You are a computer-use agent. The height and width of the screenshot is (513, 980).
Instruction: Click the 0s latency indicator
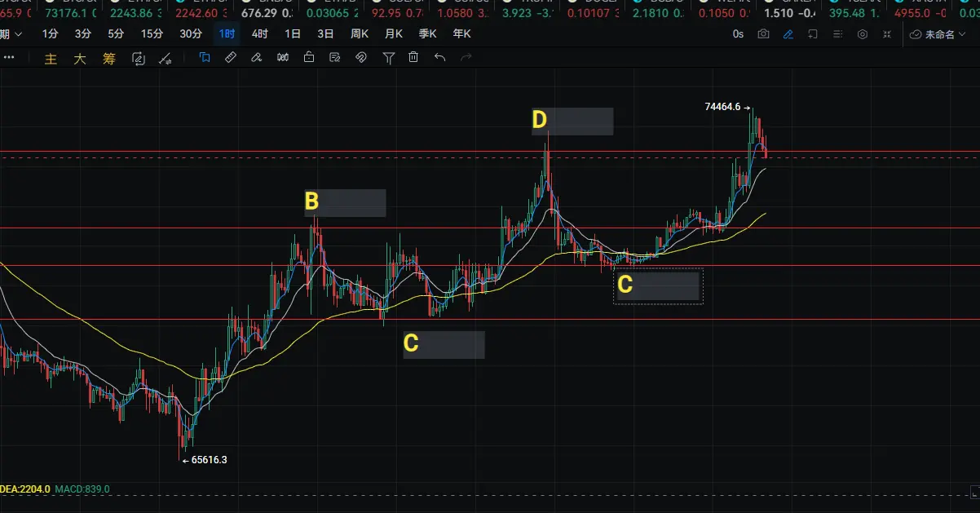click(x=738, y=34)
